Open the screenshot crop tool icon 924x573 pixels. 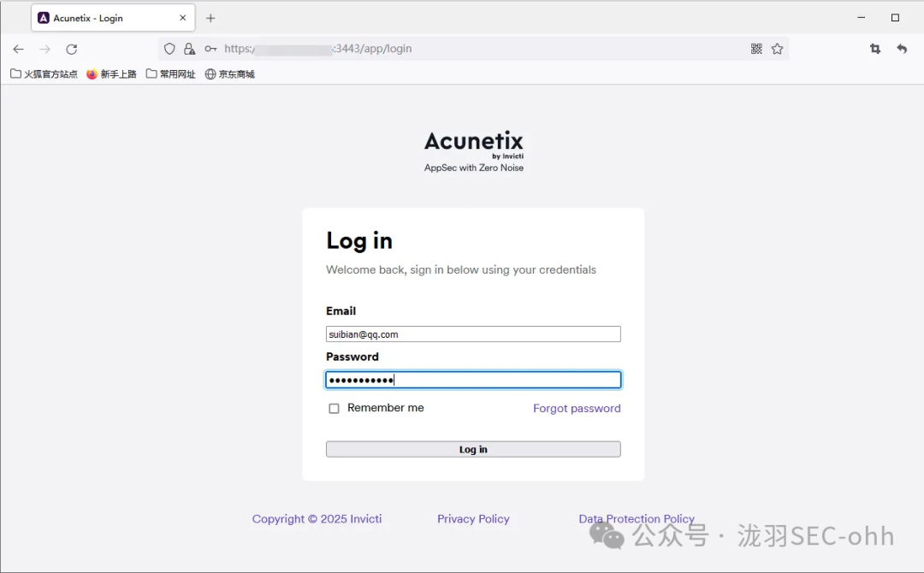(x=875, y=49)
